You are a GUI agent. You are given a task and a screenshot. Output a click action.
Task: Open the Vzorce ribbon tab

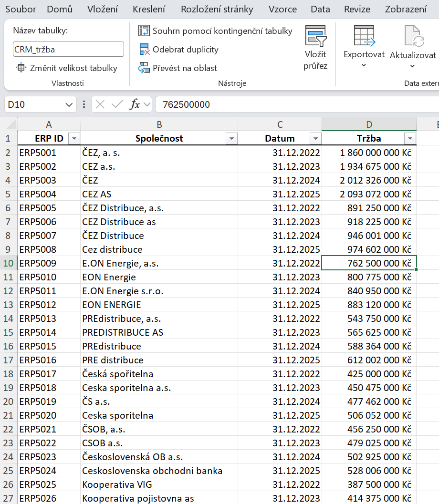pos(282,10)
